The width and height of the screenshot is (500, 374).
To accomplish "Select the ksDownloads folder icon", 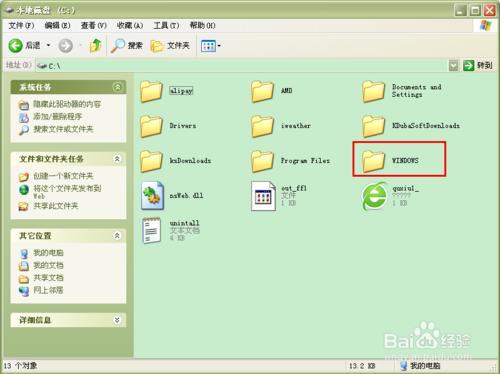I will (x=151, y=161).
